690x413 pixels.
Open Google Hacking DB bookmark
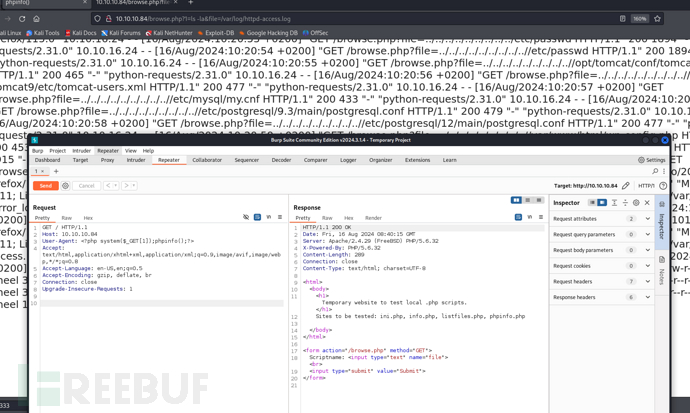pyautogui.click(x=268, y=33)
